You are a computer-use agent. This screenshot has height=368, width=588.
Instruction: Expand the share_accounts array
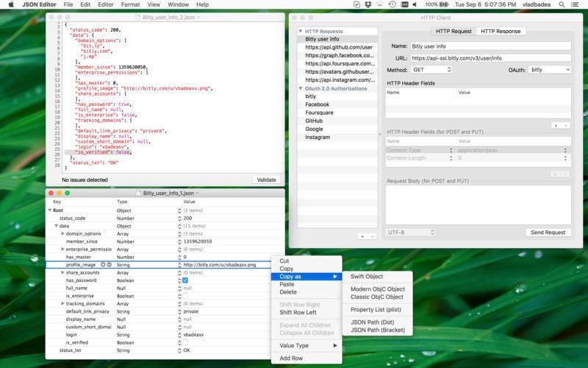click(x=62, y=272)
